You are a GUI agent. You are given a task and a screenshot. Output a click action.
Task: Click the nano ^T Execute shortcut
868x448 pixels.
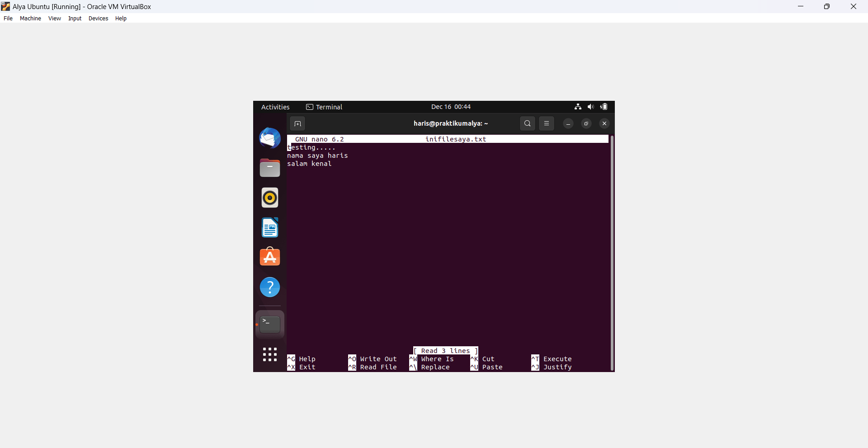coord(552,359)
